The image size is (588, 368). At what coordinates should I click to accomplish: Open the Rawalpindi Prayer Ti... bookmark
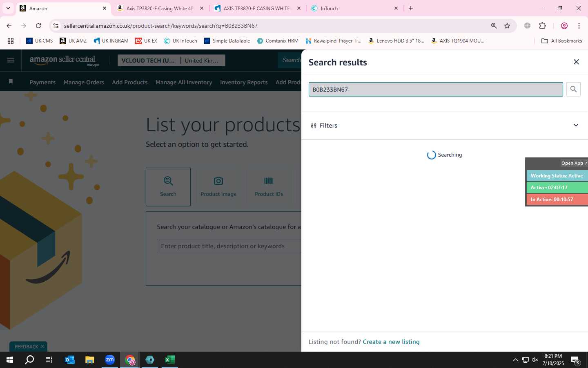[x=333, y=41]
